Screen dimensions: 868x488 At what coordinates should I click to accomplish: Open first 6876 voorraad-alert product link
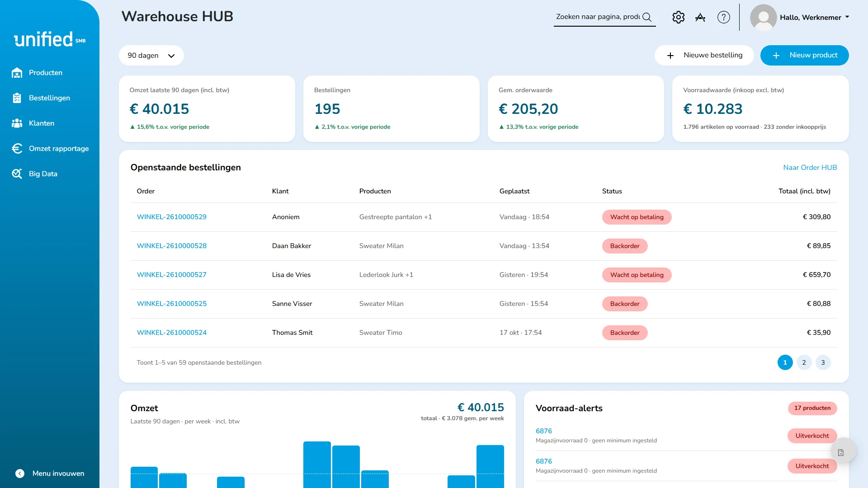click(543, 431)
